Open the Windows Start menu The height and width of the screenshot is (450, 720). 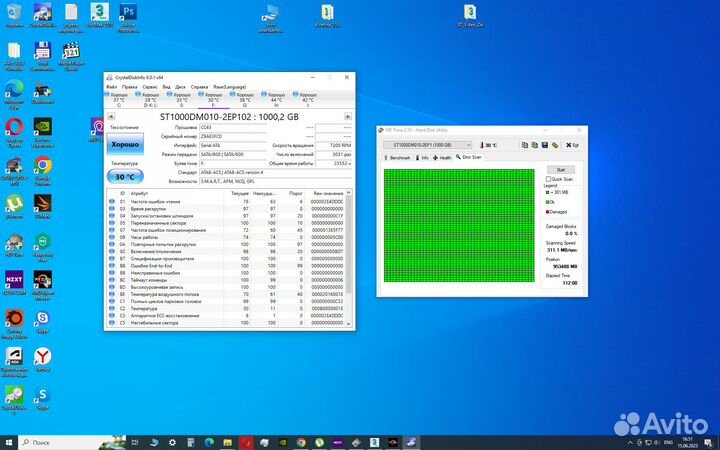click(9, 443)
